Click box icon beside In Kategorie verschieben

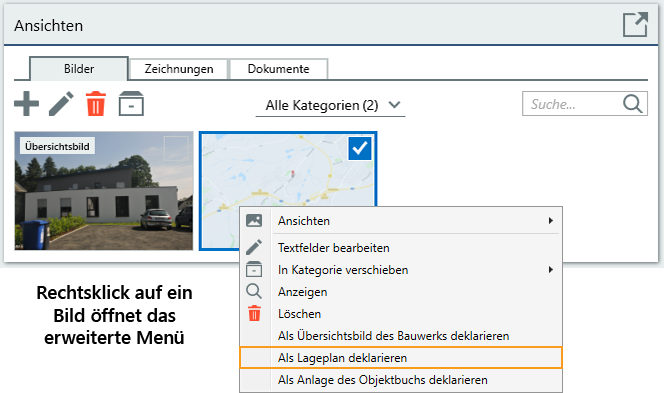click(254, 269)
